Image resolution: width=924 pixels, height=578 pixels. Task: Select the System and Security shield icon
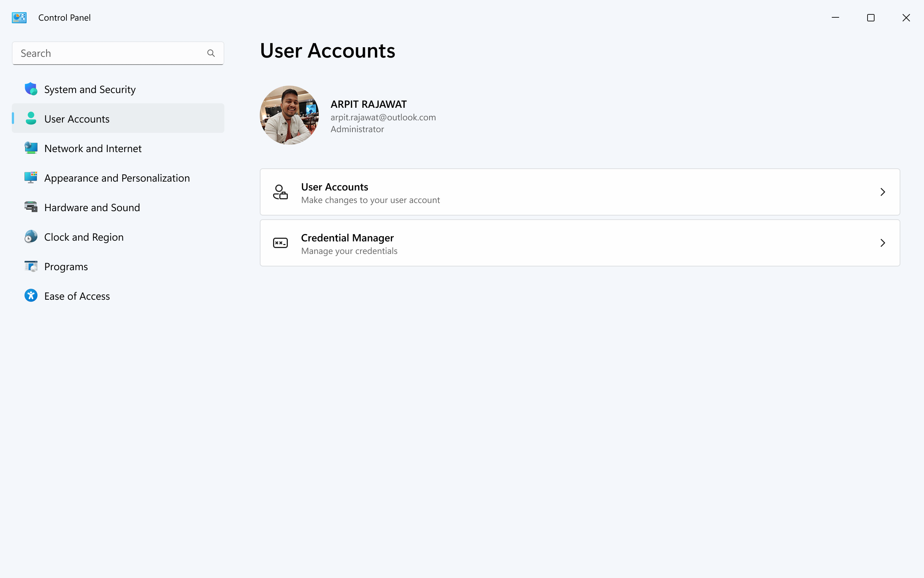(x=31, y=89)
